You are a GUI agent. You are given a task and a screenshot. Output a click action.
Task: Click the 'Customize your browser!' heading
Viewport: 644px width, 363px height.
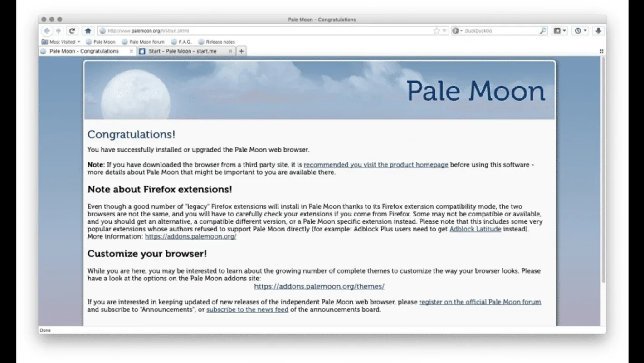click(147, 254)
